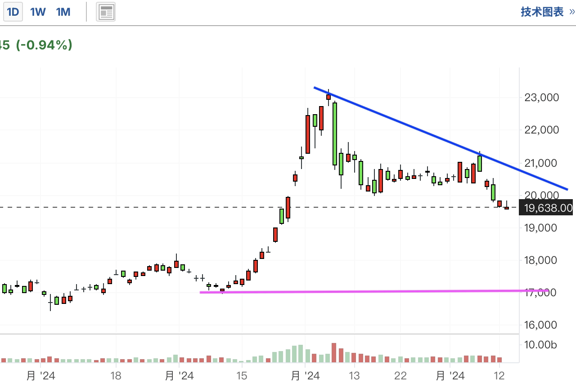
Task: Click the date label 13
Action: pos(354,375)
